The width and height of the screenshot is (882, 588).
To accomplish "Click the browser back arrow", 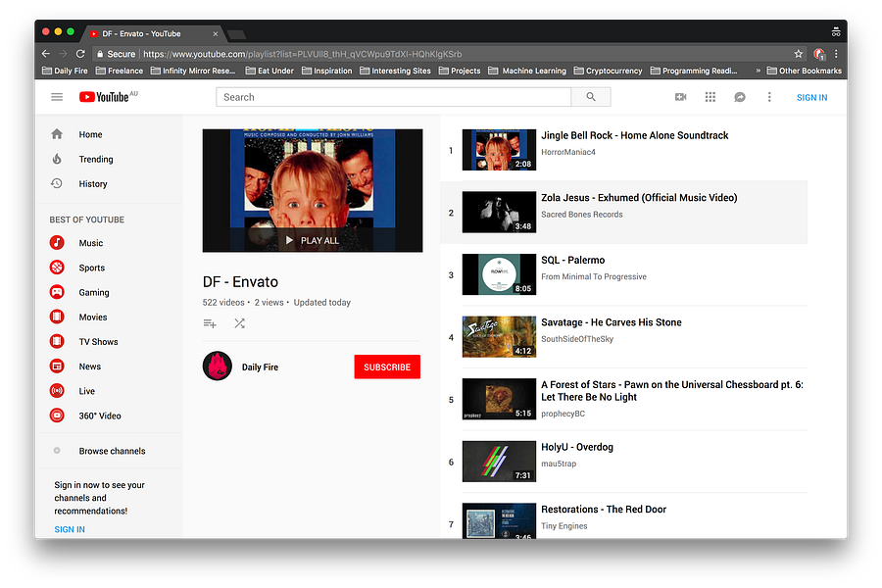I will click(45, 54).
